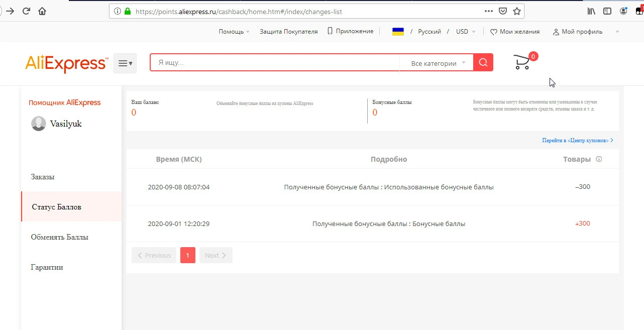Save page to Pocket icon
The height and width of the screenshot is (330, 644).
503,11
